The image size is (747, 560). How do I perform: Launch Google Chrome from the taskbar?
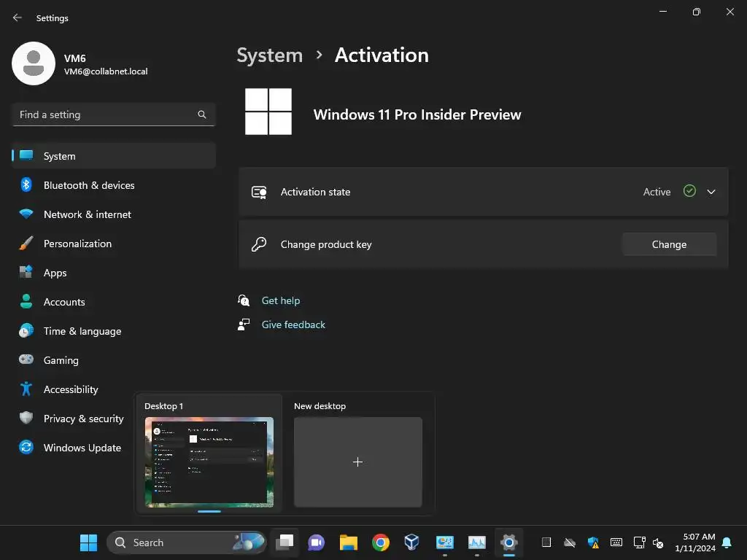point(381,542)
